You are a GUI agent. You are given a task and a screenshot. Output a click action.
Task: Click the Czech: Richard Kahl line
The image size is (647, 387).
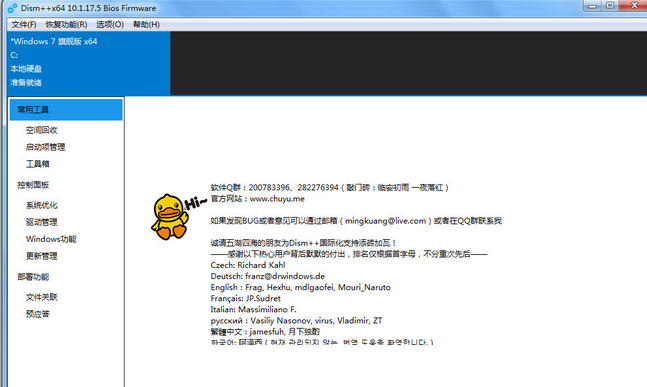pos(248,265)
